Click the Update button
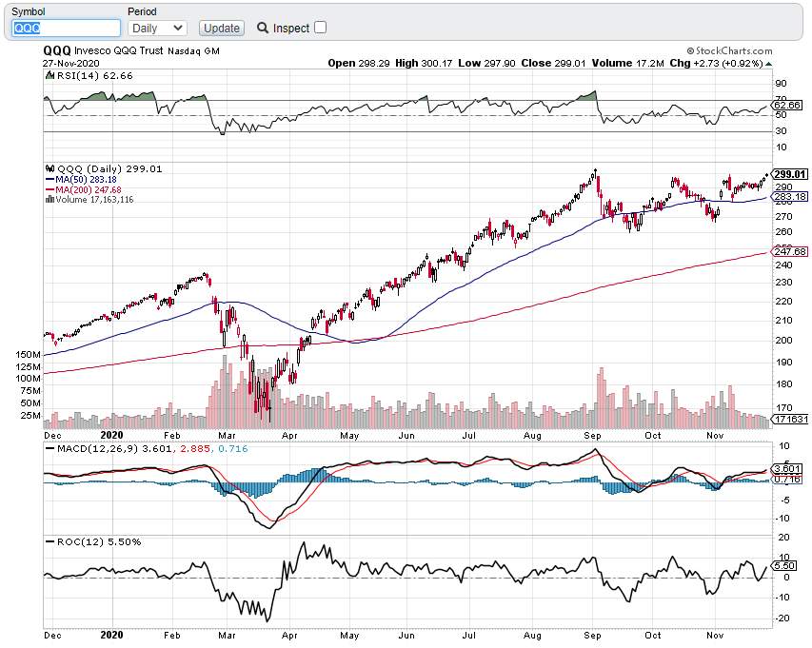812x648 pixels. [222, 28]
